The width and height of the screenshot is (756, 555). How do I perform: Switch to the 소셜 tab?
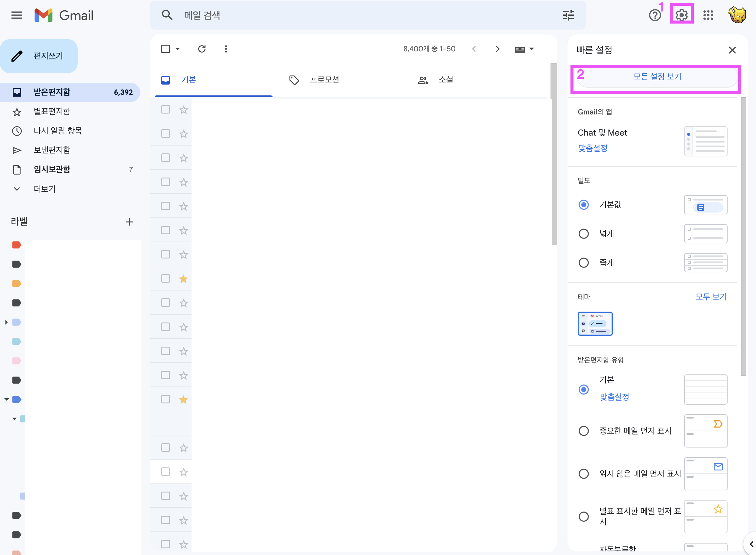(x=445, y=80)
